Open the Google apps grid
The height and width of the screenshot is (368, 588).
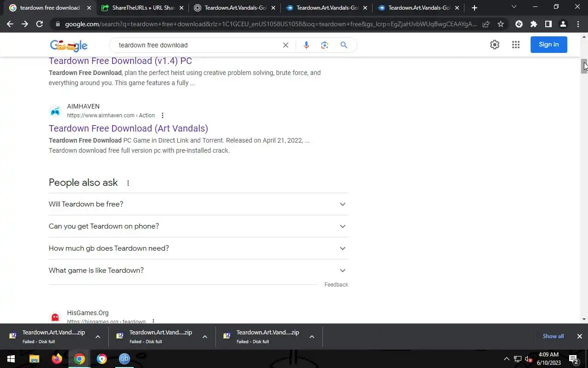click(x=516, y=45)
